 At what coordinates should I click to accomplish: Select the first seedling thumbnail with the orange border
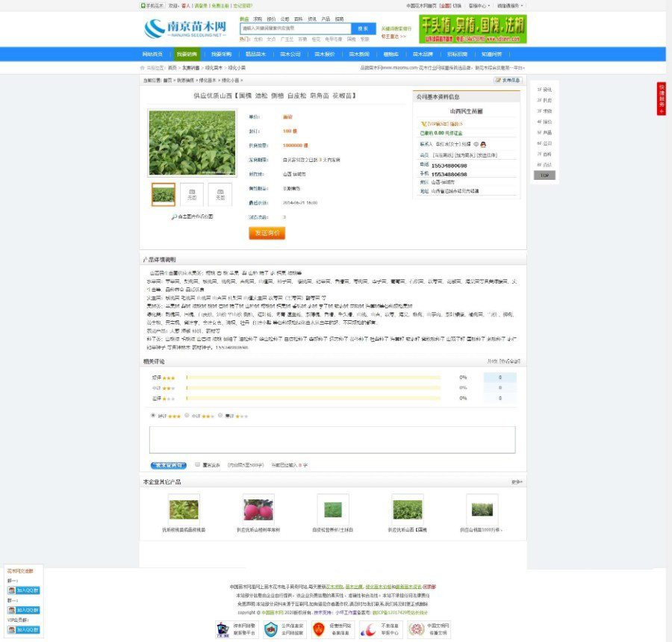point(164,195)
